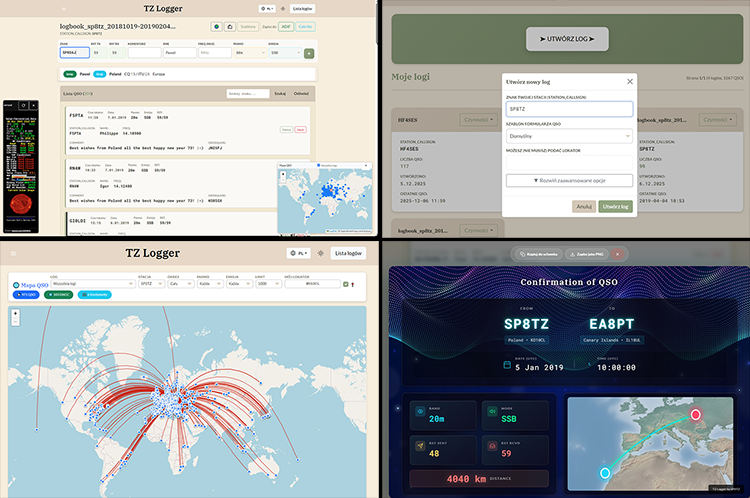
Task: Open the PL language dropdown in map view
Action: point(297,254)
